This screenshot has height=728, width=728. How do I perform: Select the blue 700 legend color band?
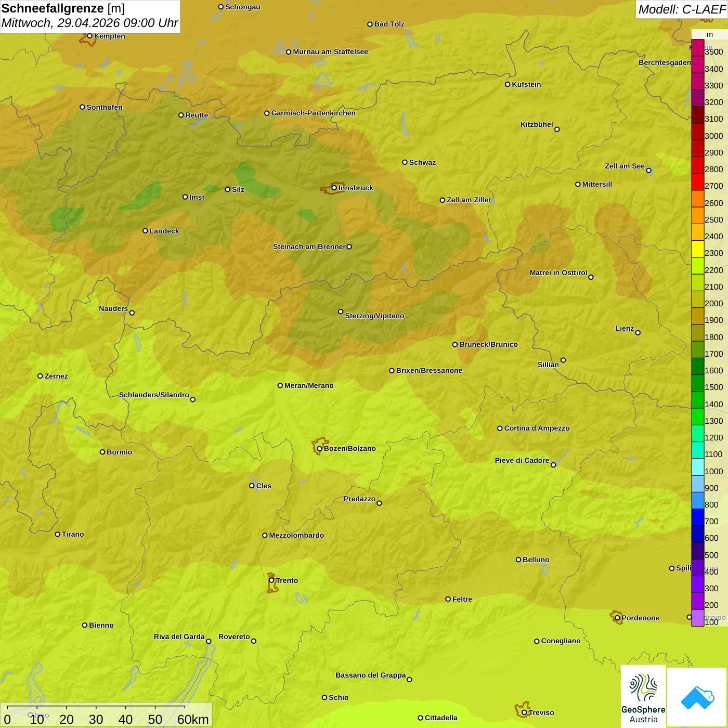[698, 517]
